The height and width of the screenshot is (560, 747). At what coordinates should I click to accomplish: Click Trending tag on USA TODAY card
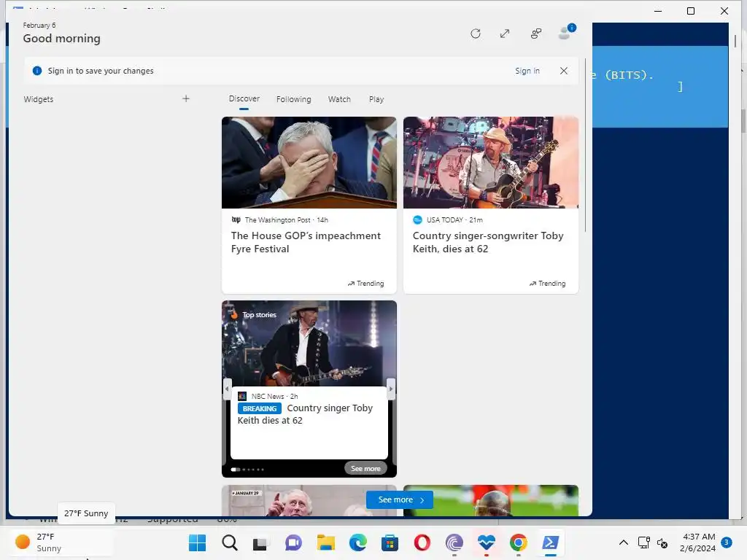[547, 284]
